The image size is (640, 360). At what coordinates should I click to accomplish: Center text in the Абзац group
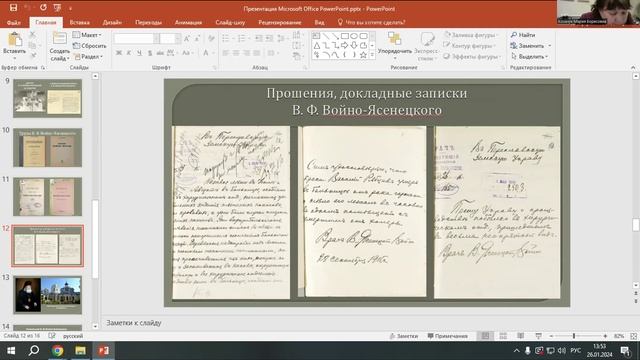pos(236,53)
